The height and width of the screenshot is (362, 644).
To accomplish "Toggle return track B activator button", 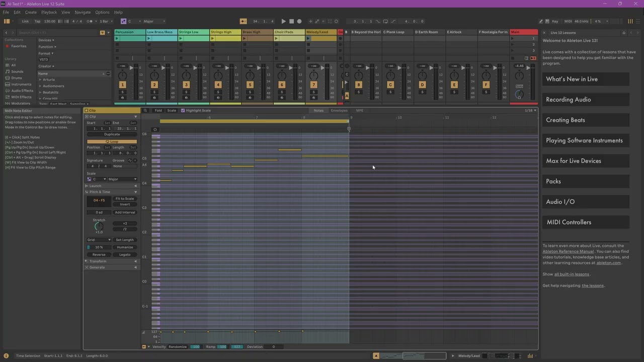I will 359,85.
